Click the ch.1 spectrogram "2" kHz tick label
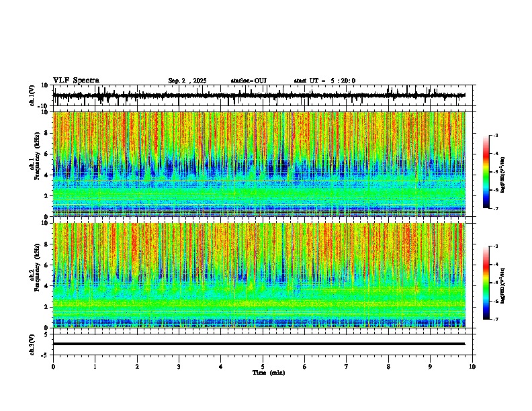This screenshot has height=411, width=532. (x=47, y=196)
